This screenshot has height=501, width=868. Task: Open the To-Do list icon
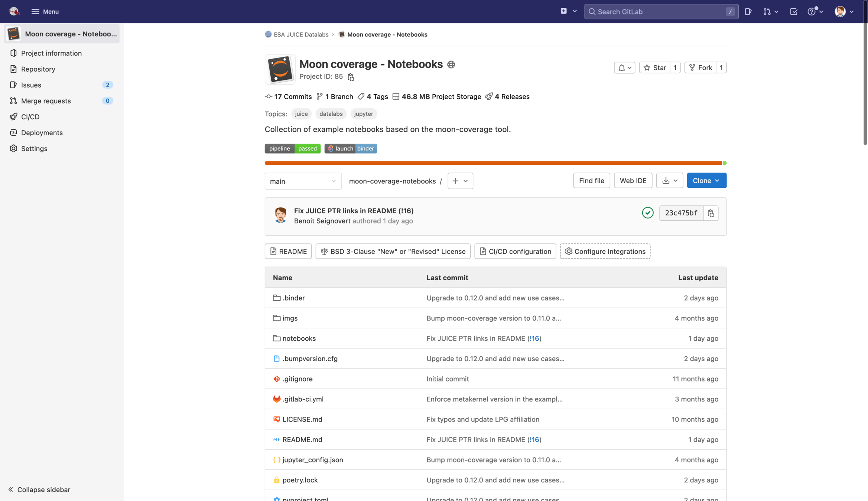pyautogui.click(x=794, y=12)
